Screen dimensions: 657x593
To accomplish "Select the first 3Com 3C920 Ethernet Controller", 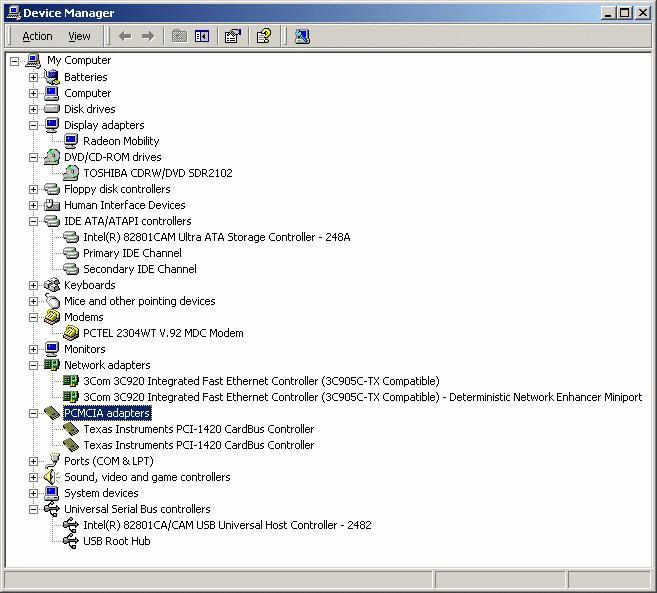I will click(261, 381).
